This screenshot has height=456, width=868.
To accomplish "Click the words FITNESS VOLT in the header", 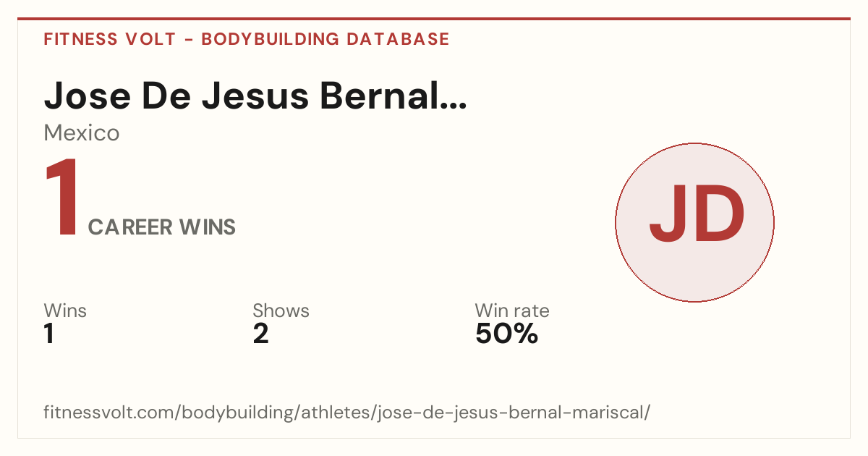I will click(x=110, y=39).
